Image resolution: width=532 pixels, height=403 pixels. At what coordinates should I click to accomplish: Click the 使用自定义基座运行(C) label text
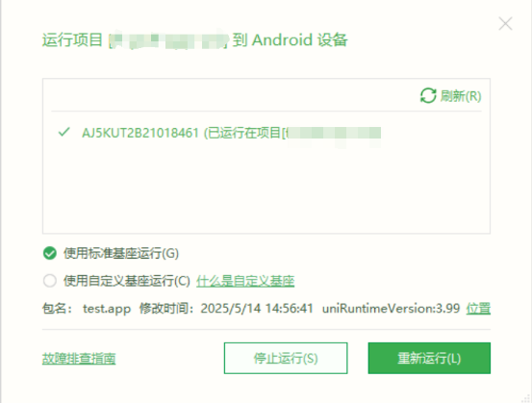[127, 281]
